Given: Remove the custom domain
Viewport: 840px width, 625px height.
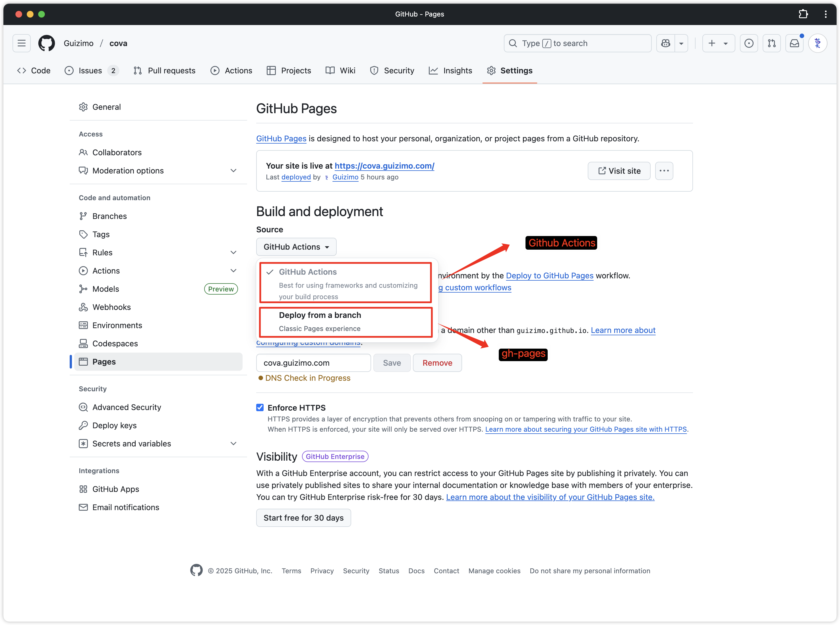Looking at the screenshot, I should coord(437,363).
